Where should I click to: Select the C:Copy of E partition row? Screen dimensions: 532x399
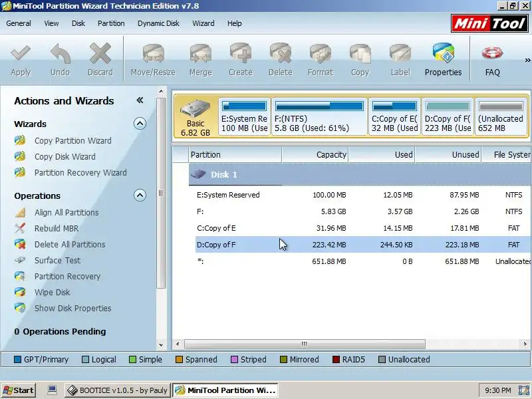click(x=363, y=228)
